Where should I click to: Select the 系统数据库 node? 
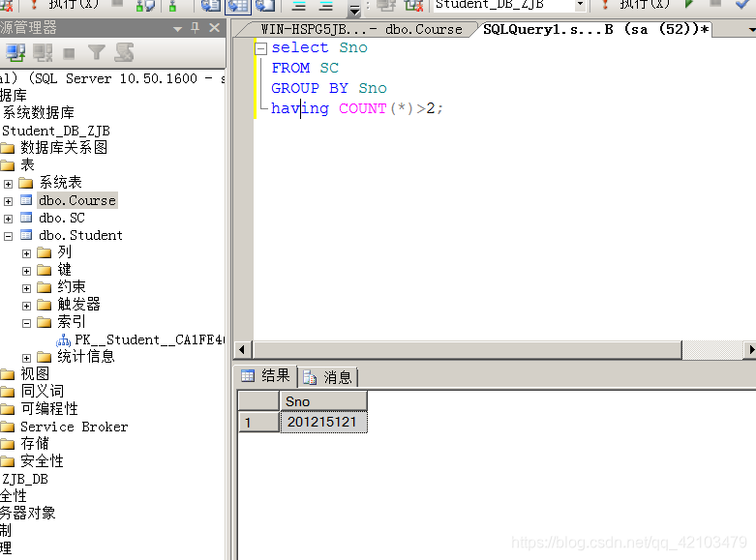[x=38, y=113]
